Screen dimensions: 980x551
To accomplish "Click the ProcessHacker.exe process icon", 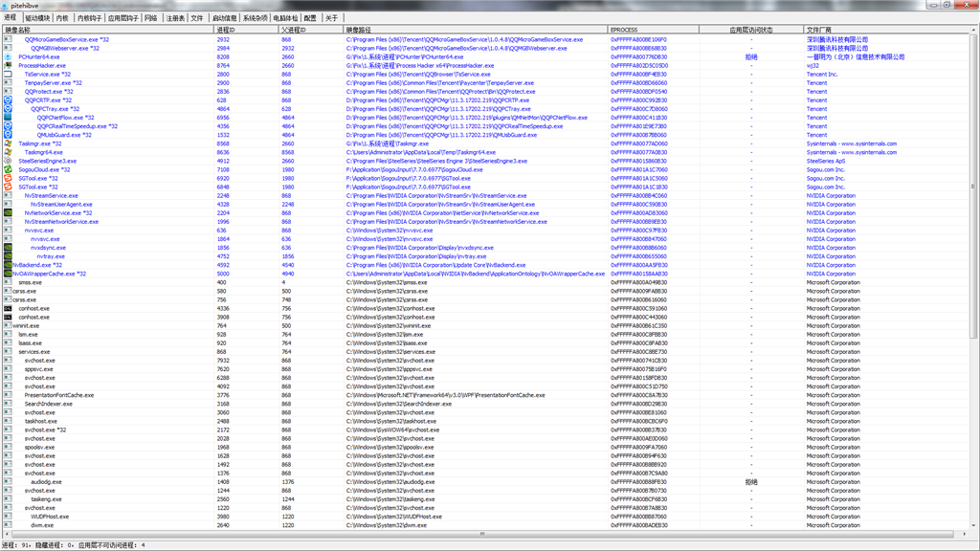I will point(8,66).
